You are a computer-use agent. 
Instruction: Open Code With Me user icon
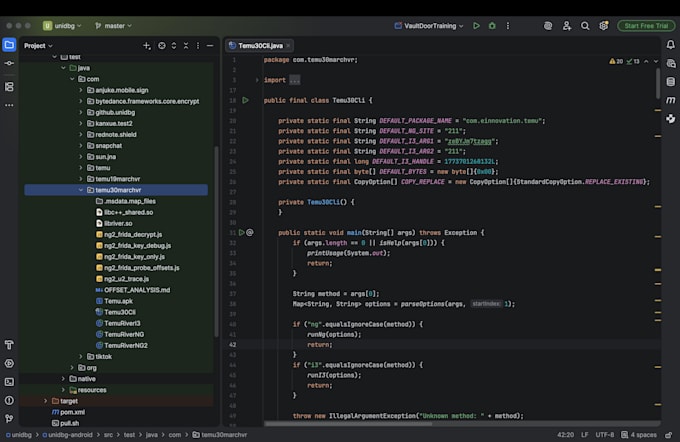[566, 26]
